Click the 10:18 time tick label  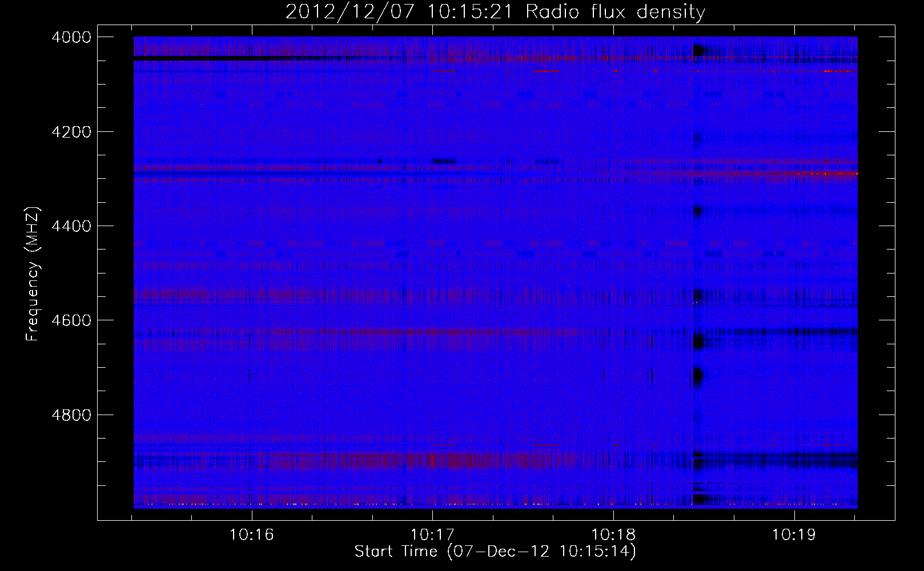pyautogui.click(x=614, y=535)
